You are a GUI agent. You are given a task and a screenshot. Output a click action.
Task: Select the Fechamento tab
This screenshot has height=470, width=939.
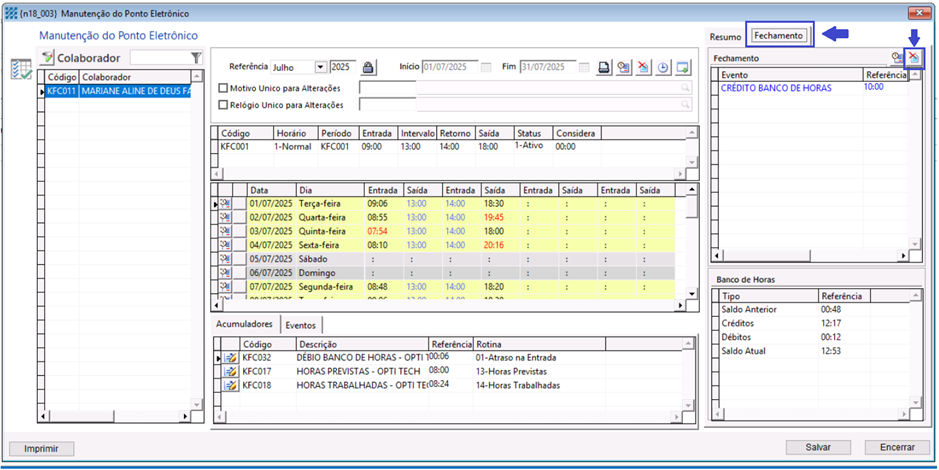point(779,35)
